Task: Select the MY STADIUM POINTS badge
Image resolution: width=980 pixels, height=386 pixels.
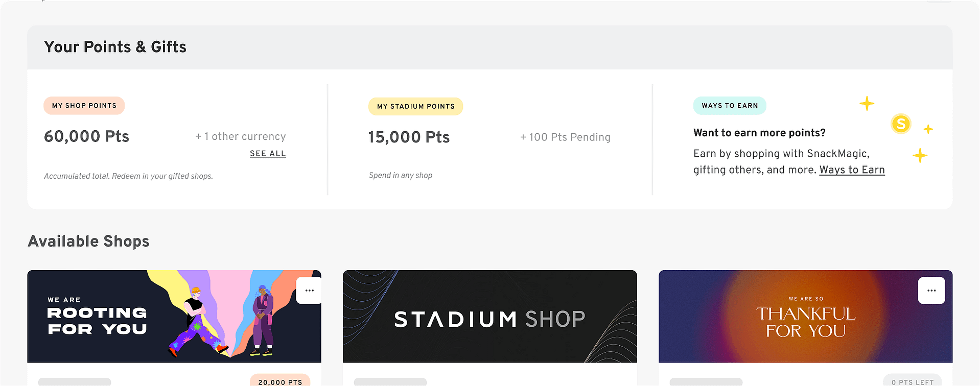Action: [x=415, y=106]
